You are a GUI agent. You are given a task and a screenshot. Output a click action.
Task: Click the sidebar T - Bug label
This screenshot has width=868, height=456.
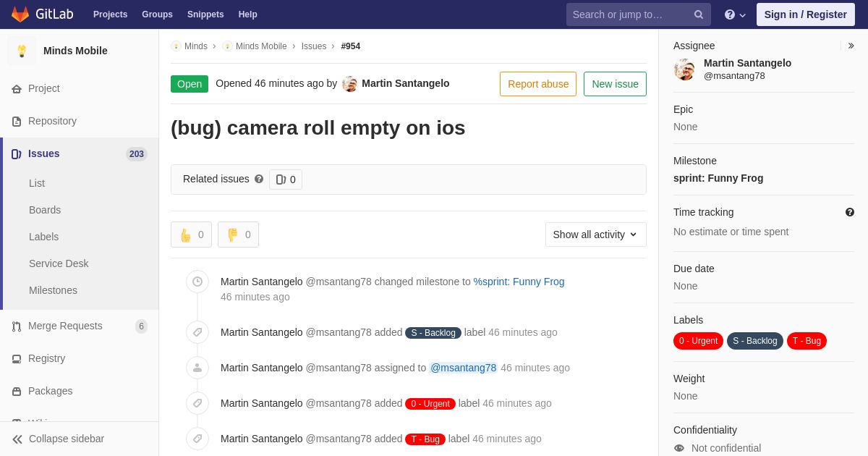pos(807,341)
